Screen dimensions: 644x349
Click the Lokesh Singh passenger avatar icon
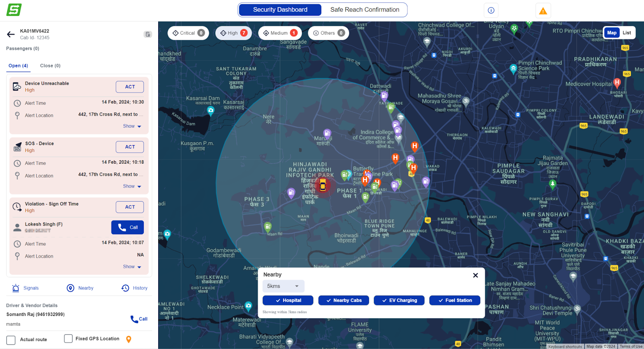coord(17,227)
